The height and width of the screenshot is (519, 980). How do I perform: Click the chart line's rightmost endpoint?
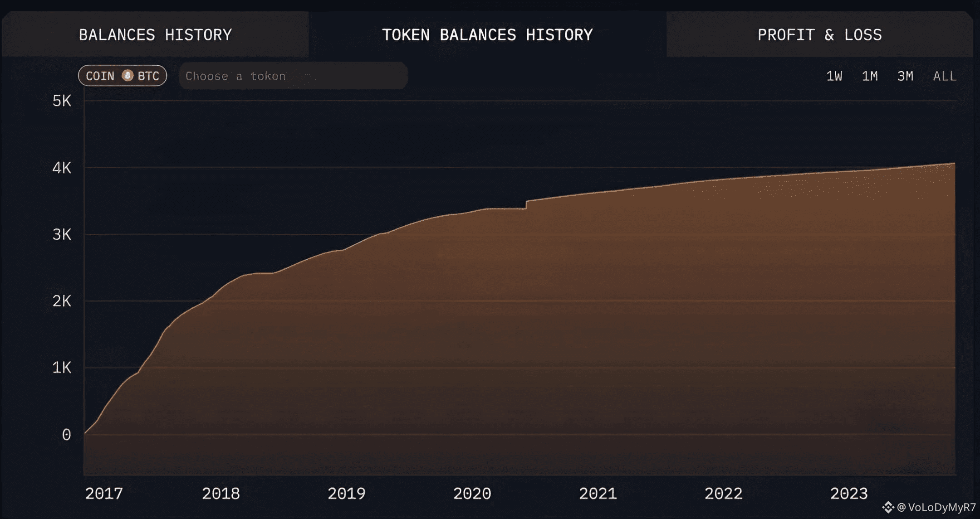(x=954, y=163)
